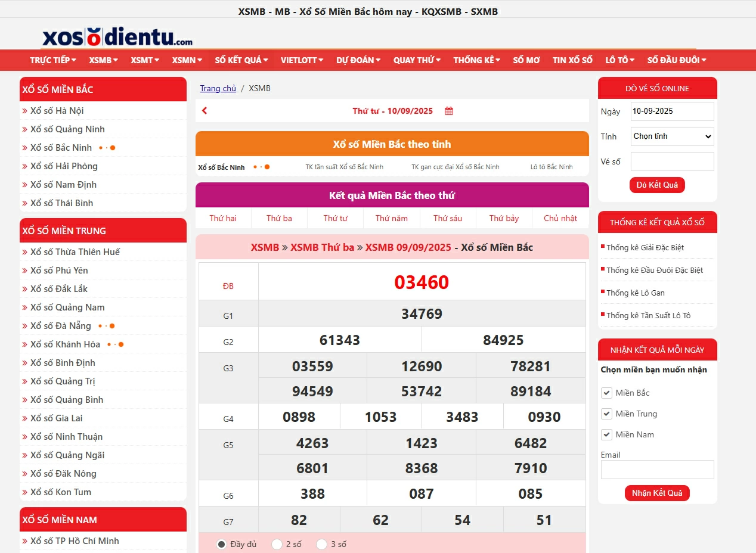Click the arrow icon before Xổ số Hà Nội
The image size is (756, 553).
[x=25, y=111]
